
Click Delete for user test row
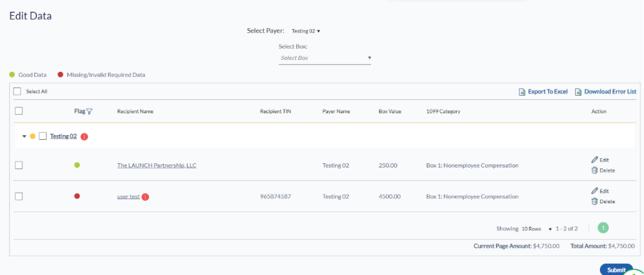tap(608, 202)
